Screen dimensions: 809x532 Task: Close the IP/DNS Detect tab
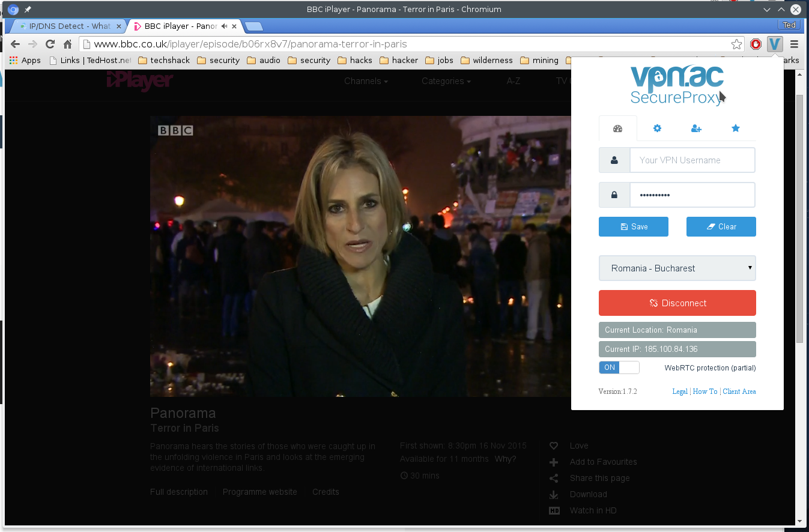[118, 26]
